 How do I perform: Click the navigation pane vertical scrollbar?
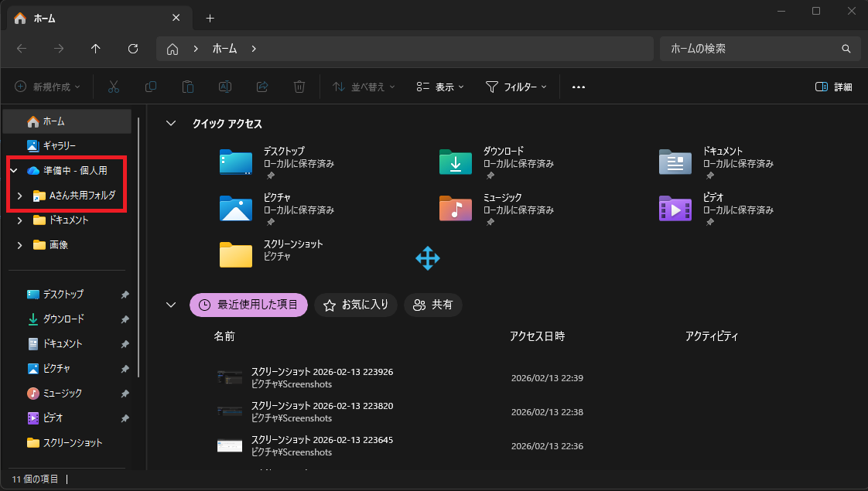click(x=138, y=247)
